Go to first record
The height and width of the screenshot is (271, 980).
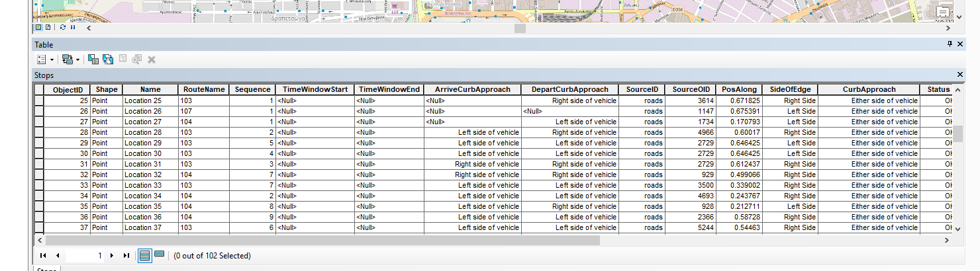tap(43, 255)
